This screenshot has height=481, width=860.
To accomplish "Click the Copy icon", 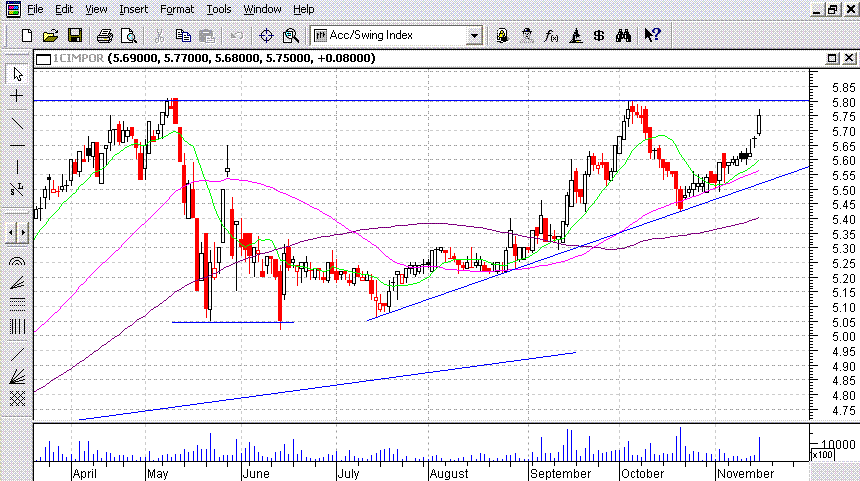I will tap(183, 36).
